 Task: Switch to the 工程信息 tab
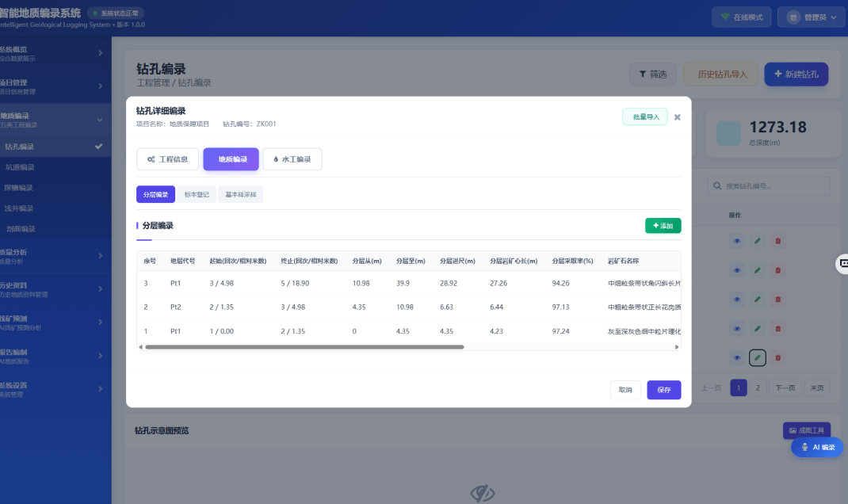click(168, 159)
